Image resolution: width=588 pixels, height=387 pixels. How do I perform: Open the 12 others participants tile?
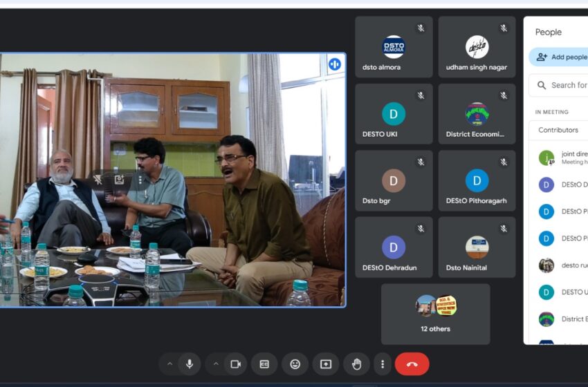(x=435, y=314)
